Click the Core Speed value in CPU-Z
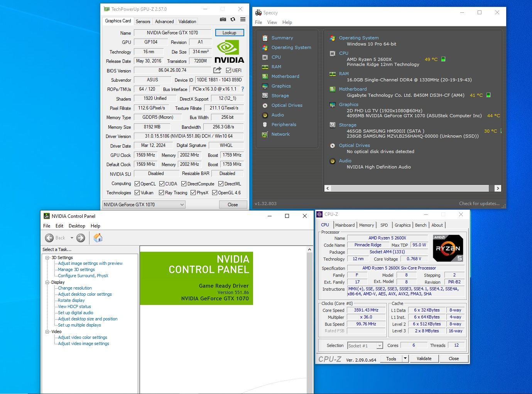Image resolution: width=532 pixels, height=394 pixels. tap(366, 310)
